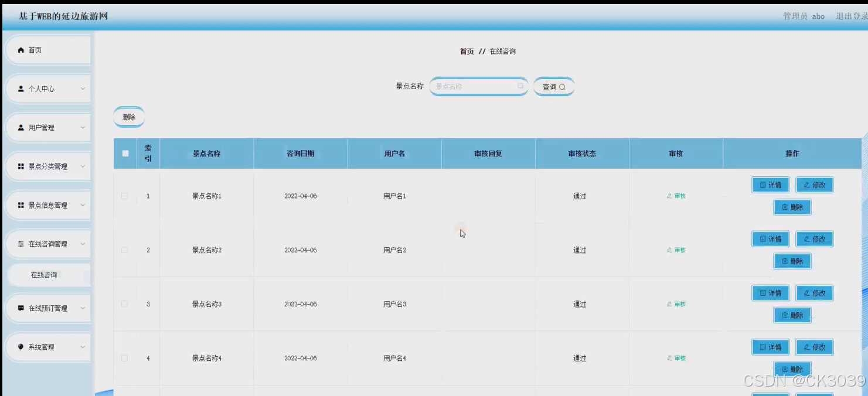Viewport: 868px width, 396px height.
Task: Open the 首页 sidebar menu item
Action: pos(48,50)
